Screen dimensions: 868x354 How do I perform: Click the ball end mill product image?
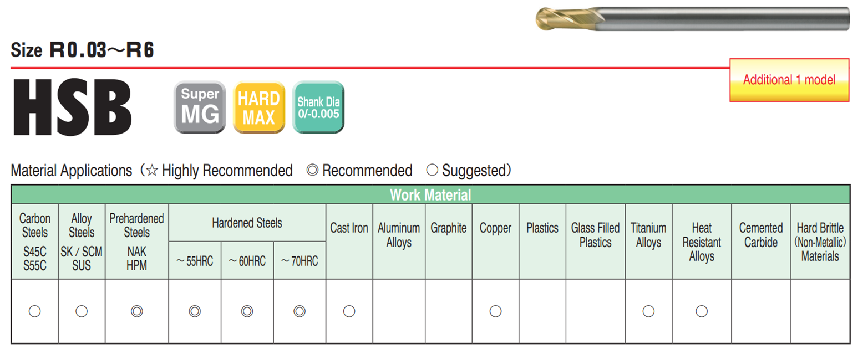(692, 19)
